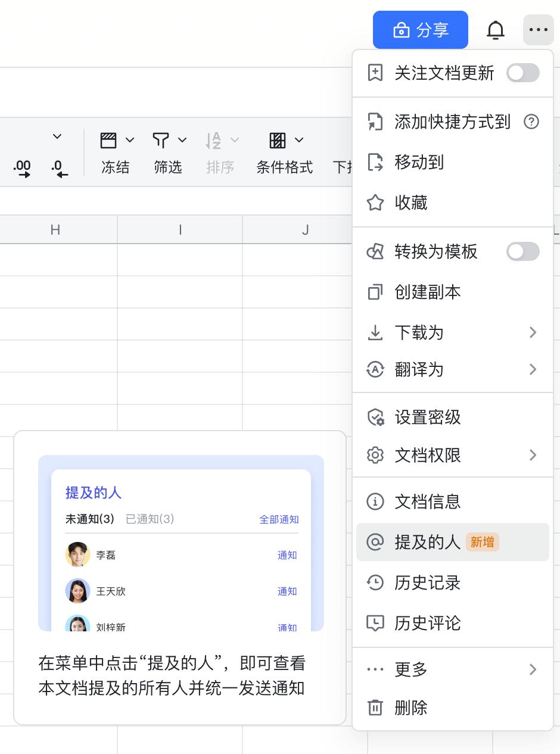
Task: Turn on the 转换为模板 toggle
Action: click(522, 251)
